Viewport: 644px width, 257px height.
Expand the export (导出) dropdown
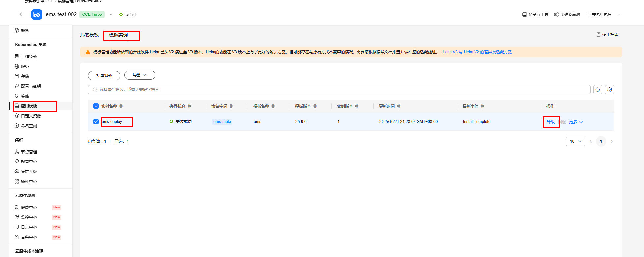(x=139, y=75)
